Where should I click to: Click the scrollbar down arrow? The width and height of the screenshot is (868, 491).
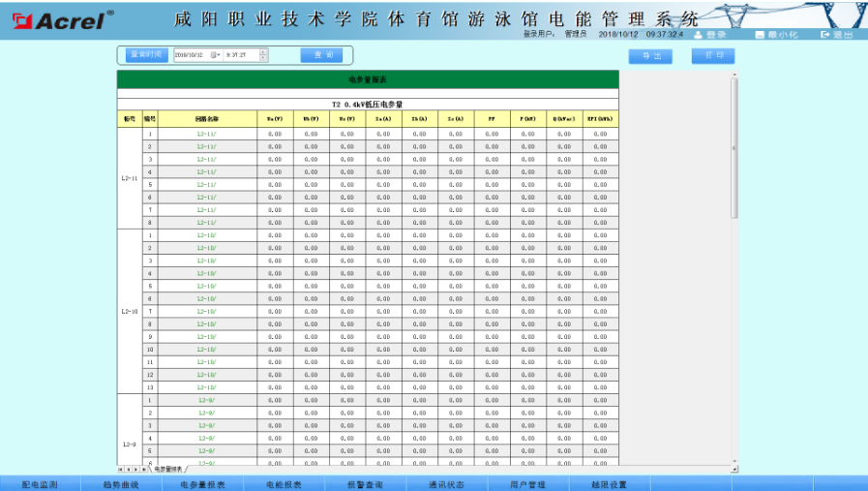pyautogui.click(x=734, y=461)
